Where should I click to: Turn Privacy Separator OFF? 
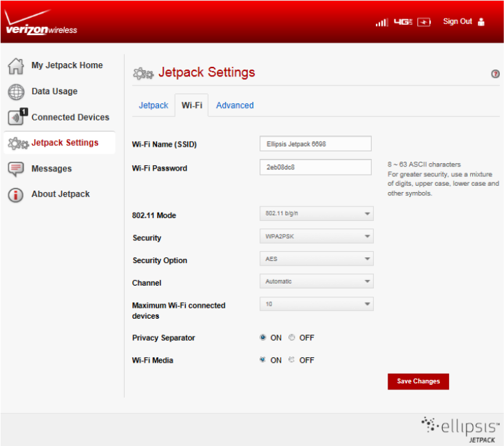(291, 337)
